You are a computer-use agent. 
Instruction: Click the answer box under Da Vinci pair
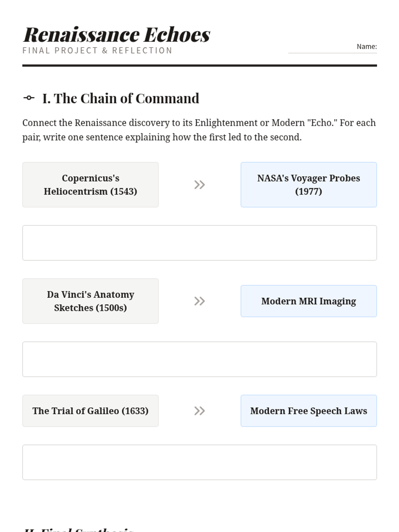[x=199, y=359]
